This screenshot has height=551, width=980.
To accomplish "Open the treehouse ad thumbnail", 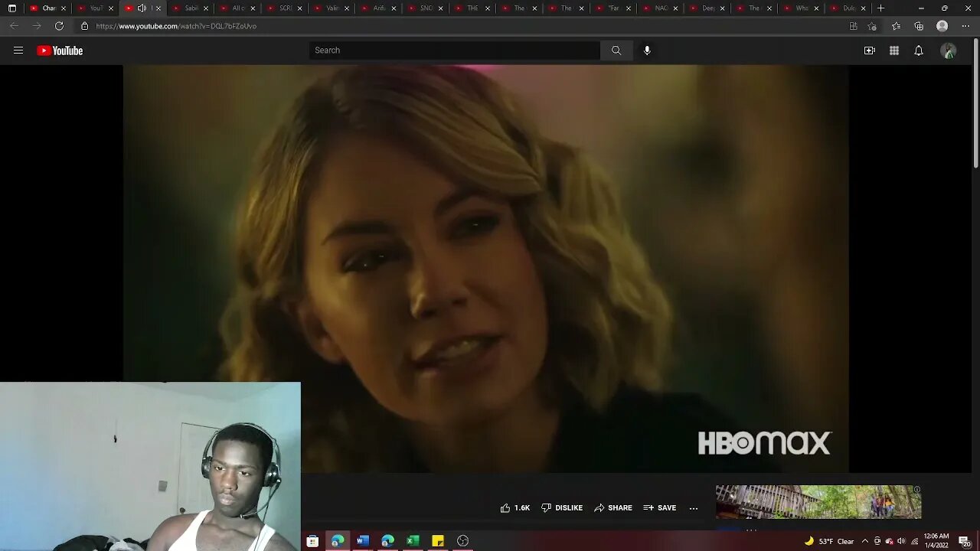I will tap(818, 502).
